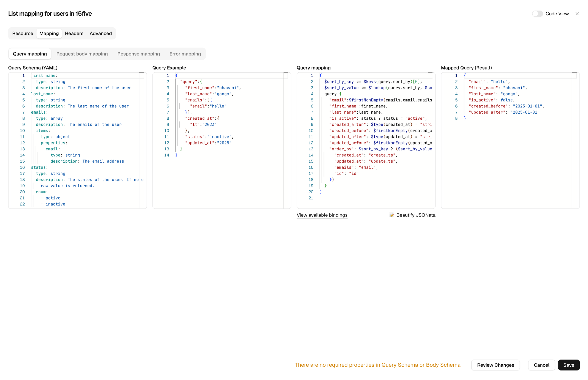The image size is (588, 380).
Task: Click the Beautify JSONata label
Action: point(416,215)
